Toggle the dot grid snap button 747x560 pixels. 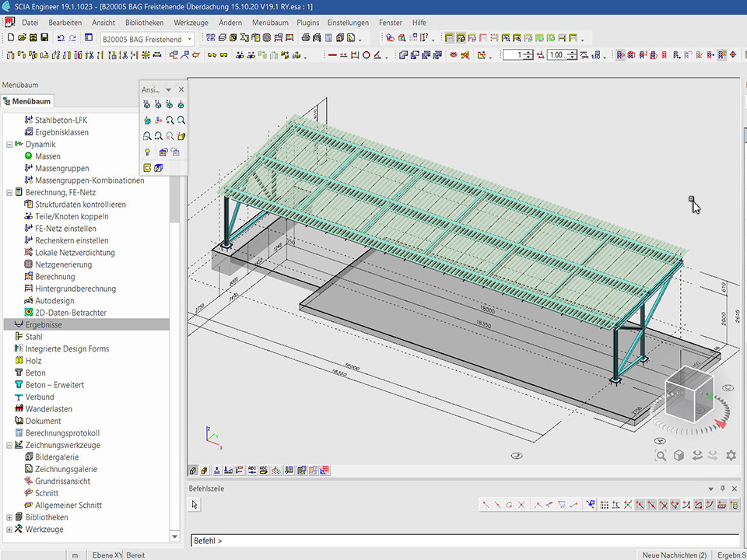[x=605, y=505]
